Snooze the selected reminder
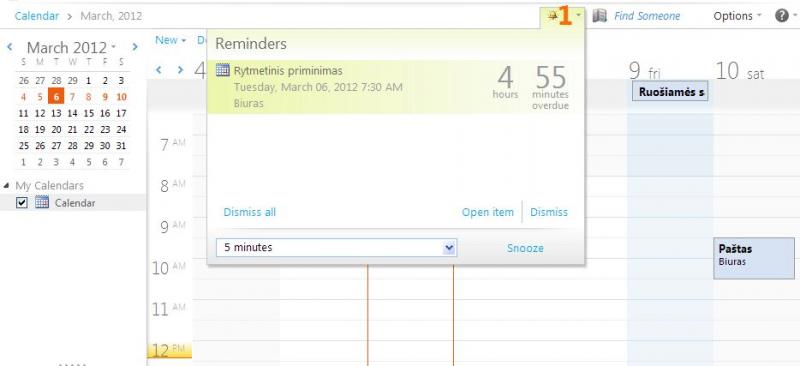 pos(525,248)
